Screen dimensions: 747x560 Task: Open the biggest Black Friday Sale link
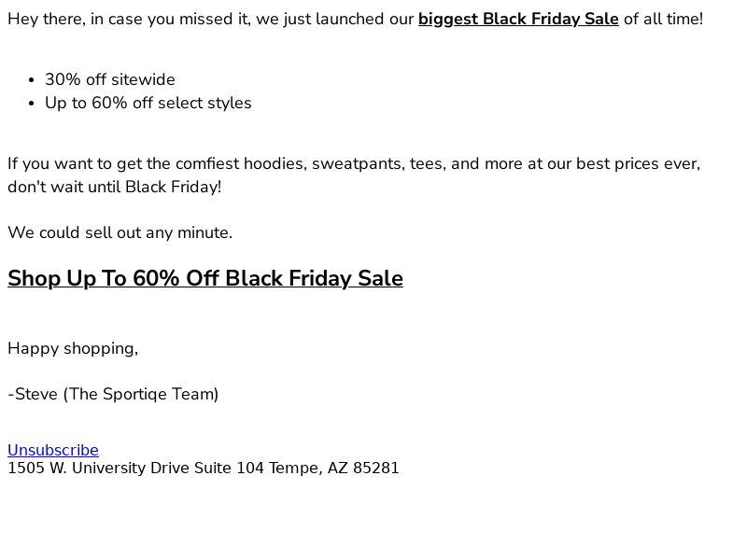[x=518, y=19]
